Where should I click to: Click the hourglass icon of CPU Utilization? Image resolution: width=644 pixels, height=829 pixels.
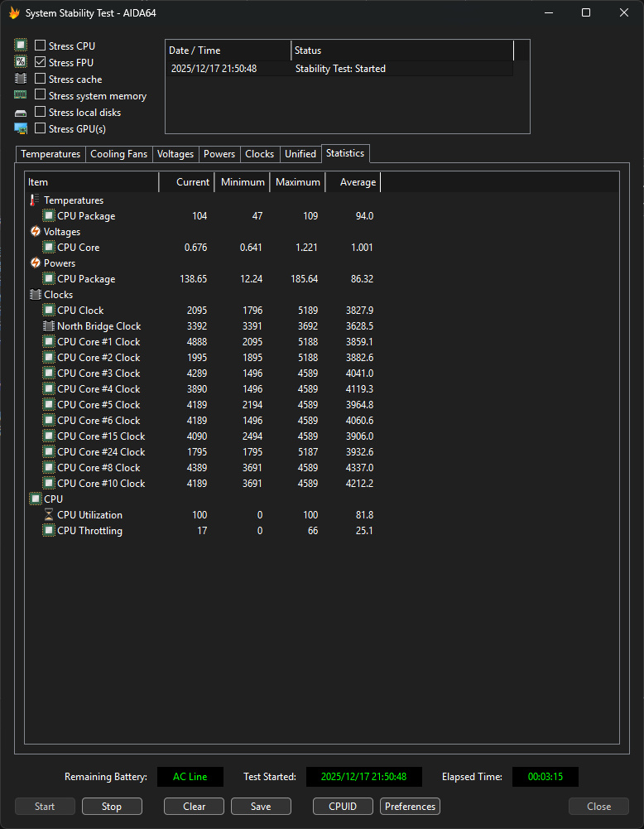(49, 514)
